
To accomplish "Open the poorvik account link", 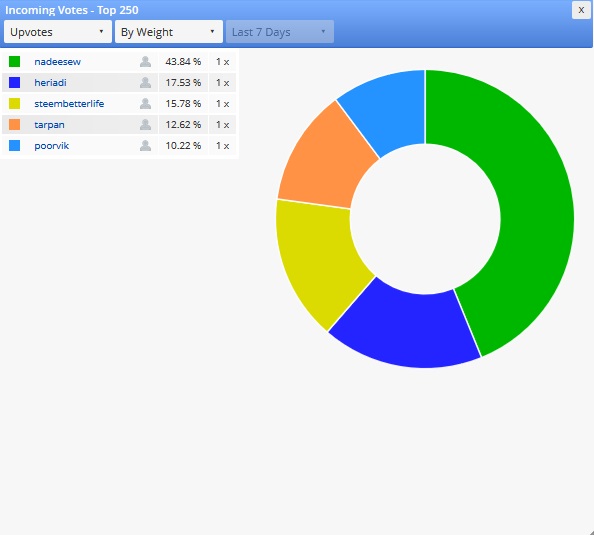I will [52, 146].
